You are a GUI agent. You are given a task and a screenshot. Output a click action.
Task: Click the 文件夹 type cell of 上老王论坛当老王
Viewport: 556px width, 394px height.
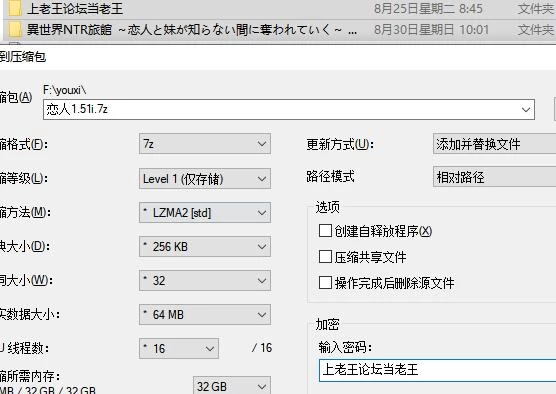536,9
